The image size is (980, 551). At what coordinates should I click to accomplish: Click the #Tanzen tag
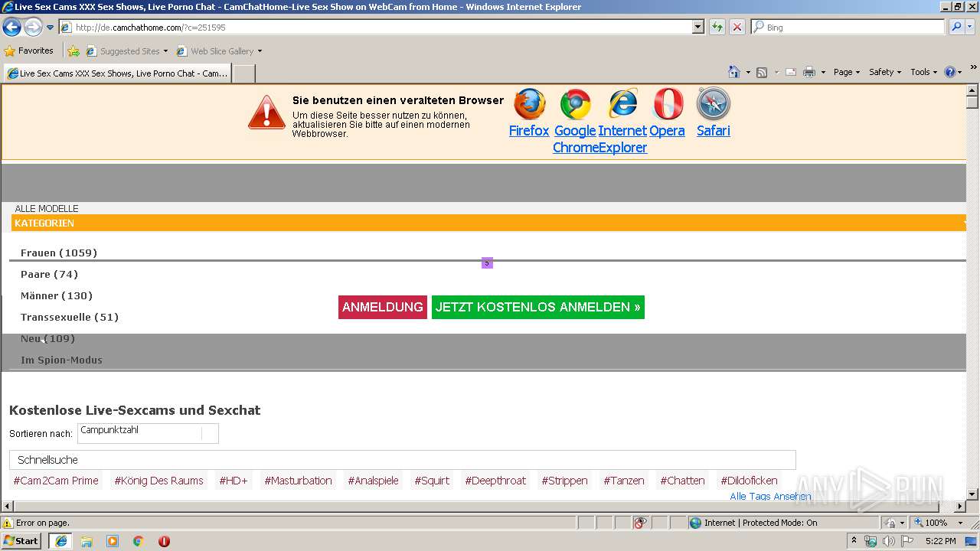click(624, 481)
